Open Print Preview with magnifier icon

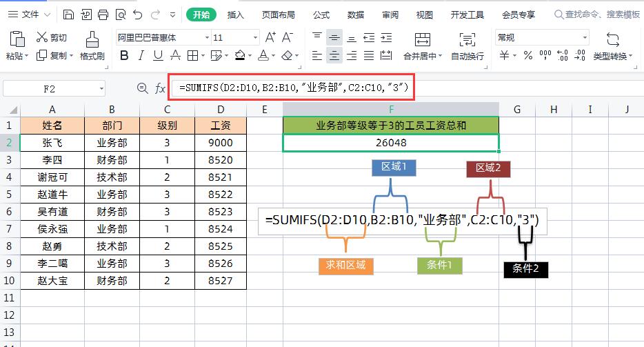pos(121,14)
